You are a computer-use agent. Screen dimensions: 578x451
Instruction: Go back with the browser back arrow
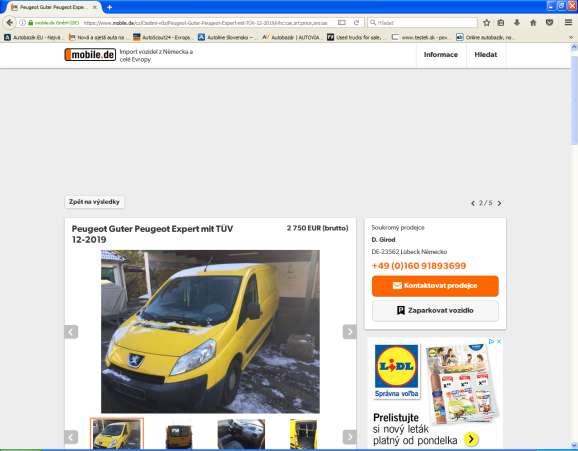(9, 22)
